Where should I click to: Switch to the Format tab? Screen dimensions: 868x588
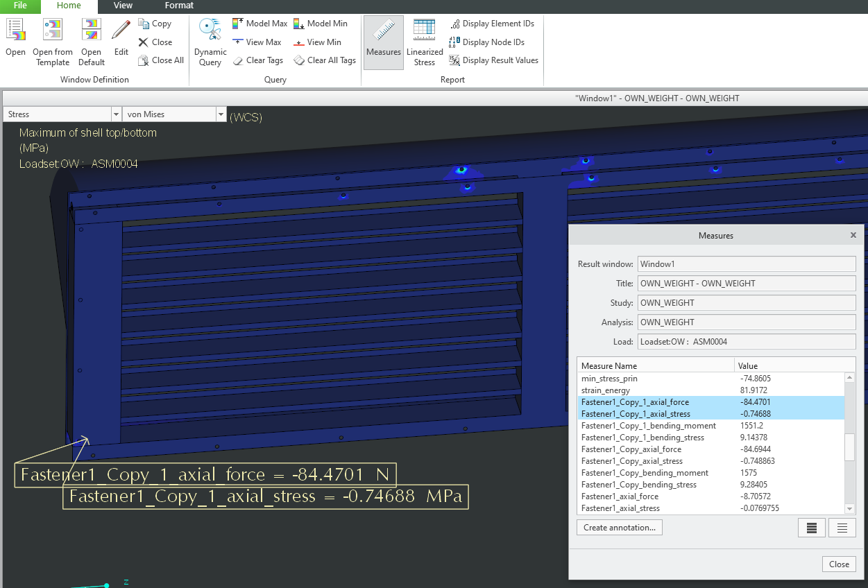(179, 6)
